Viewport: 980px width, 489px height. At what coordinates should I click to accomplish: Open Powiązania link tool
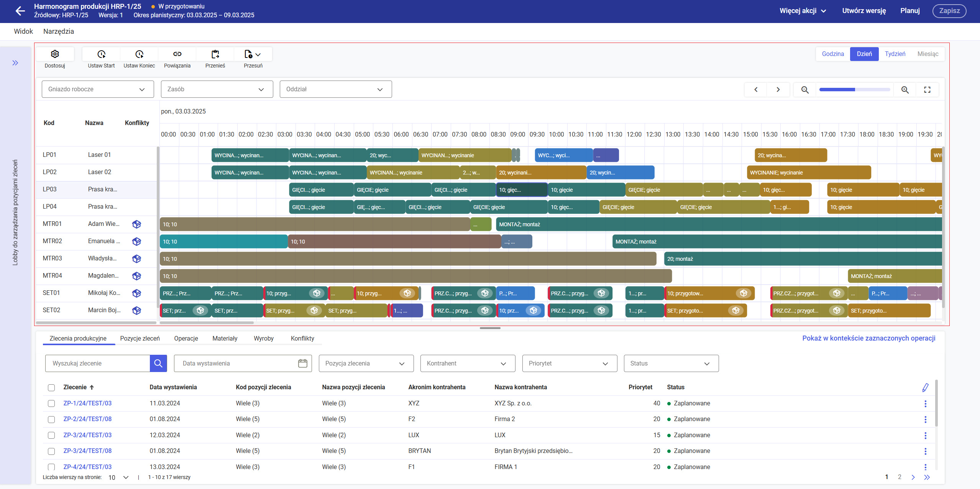click(x=177, y=54)
